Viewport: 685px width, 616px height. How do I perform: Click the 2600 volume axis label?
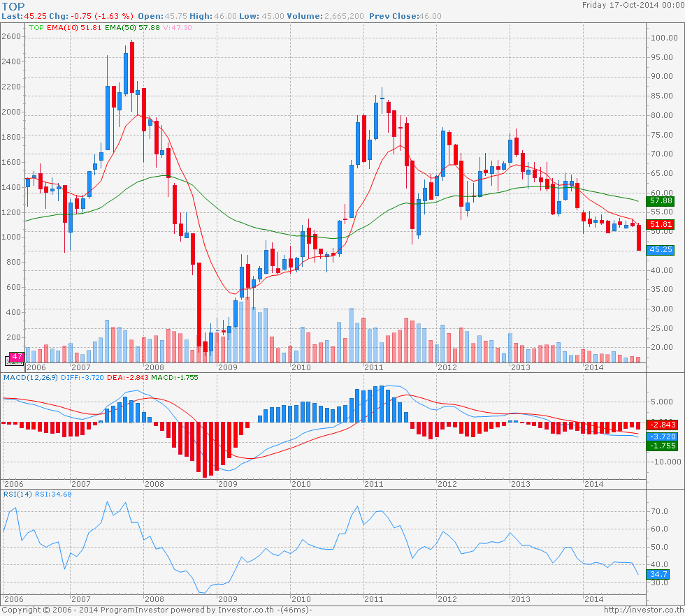coord(11,36)
